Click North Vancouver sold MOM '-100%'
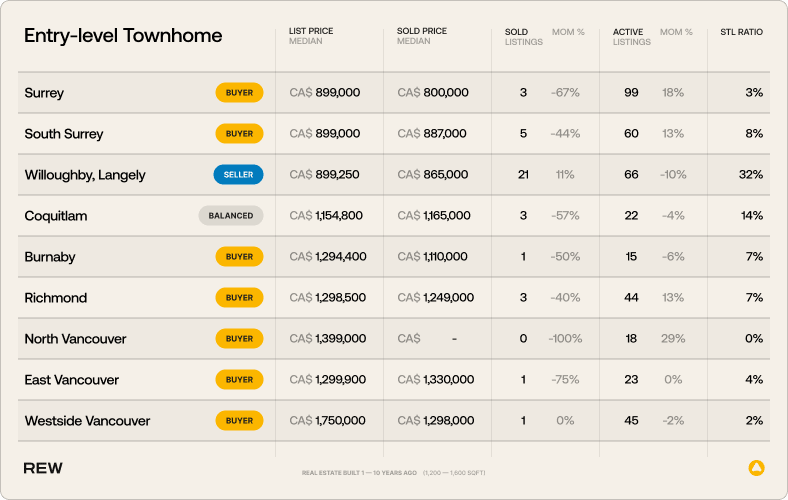The image size is (788, 500). 565,339
